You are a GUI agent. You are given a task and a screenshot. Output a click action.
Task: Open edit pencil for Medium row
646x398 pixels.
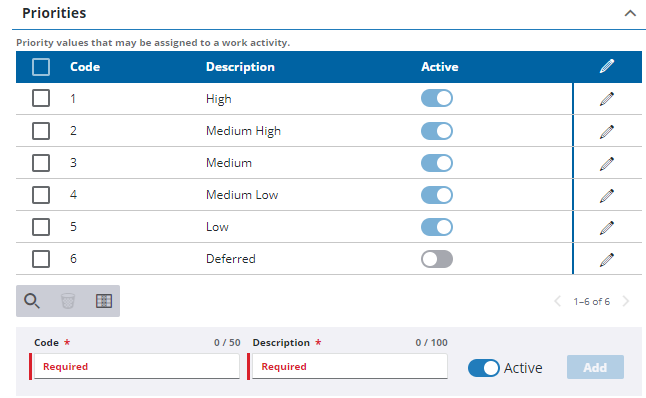click(606, 164)
